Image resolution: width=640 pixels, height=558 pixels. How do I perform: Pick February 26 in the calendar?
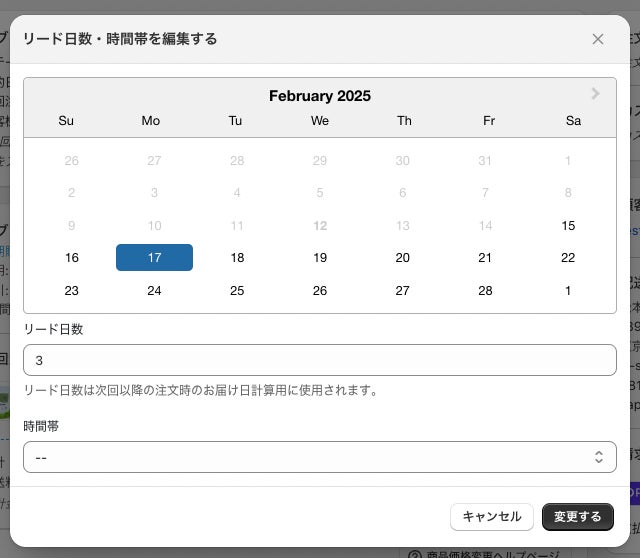point(320,291)
